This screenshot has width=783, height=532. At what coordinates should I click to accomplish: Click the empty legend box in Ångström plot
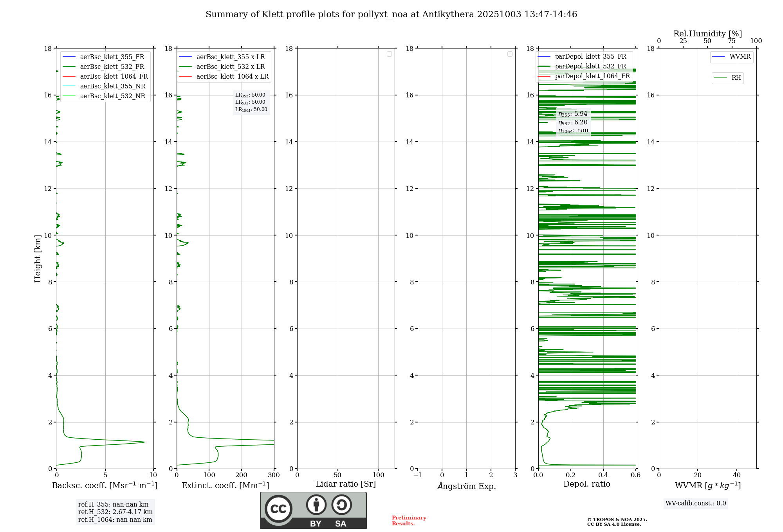pyautogui.click(x=510, y=54)
